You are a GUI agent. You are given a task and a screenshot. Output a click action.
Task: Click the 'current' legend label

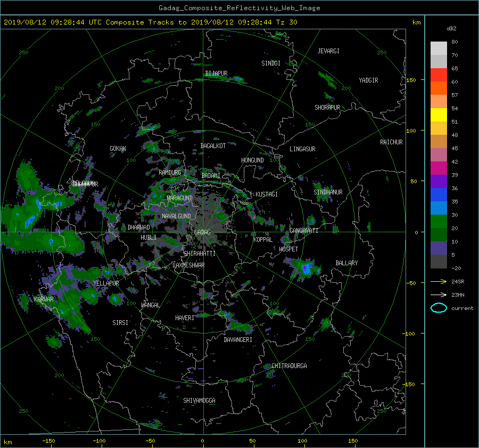point(462,308)
